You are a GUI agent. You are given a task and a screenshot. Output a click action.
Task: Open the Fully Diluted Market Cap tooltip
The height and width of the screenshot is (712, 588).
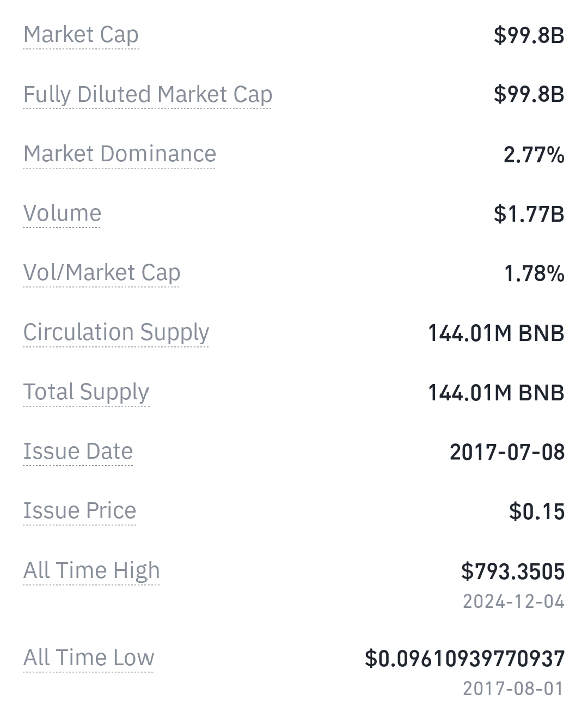[x=148, y=94]
